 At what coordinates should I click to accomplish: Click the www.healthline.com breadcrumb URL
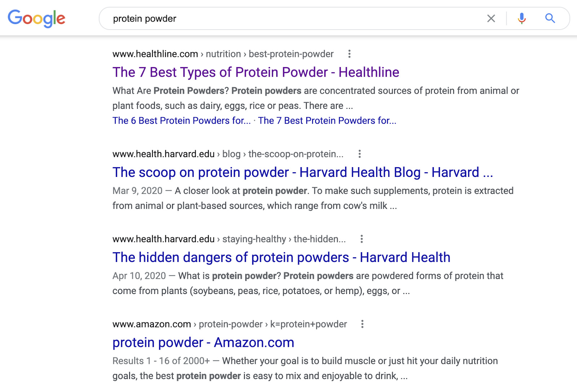[223, 54]
